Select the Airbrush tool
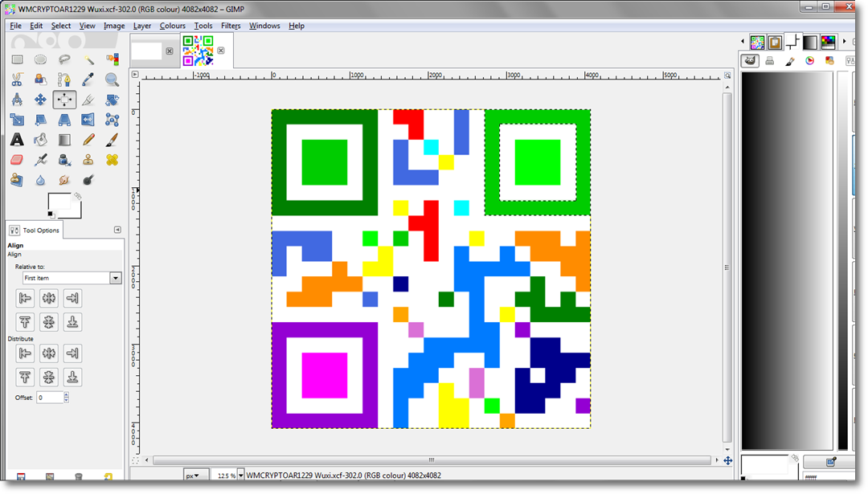The image size is (868, 494). click(40, 160)
